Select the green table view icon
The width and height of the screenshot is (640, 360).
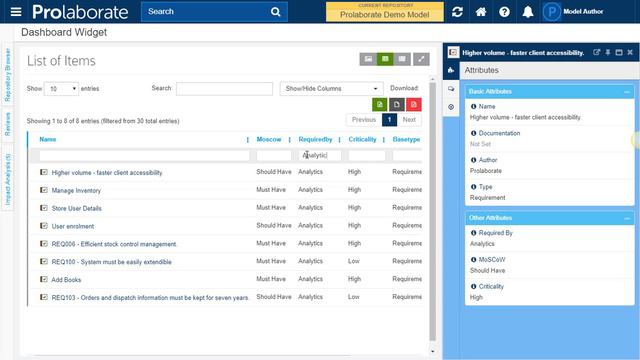385,59
